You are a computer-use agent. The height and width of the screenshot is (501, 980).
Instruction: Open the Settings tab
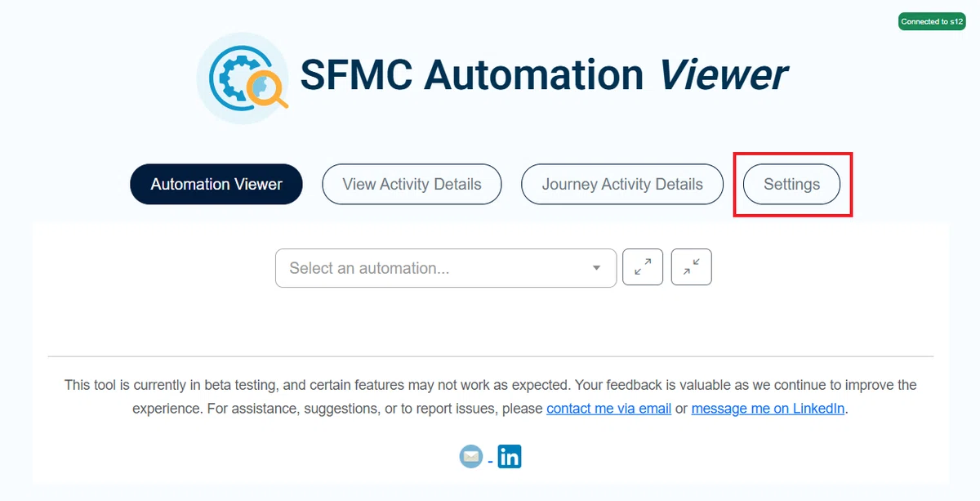coord(792,184)
